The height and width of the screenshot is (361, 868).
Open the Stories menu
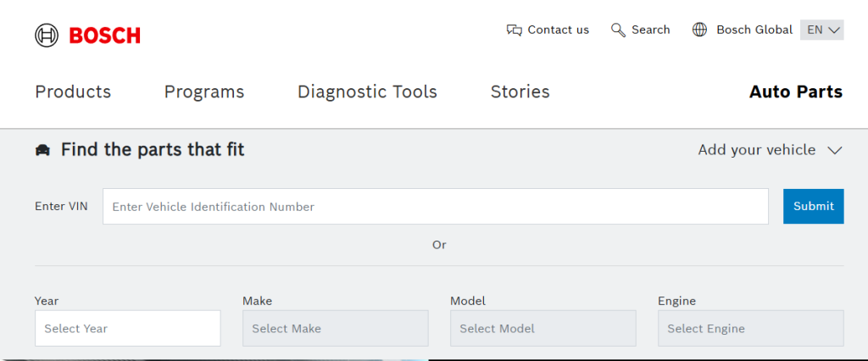[520, 92]
